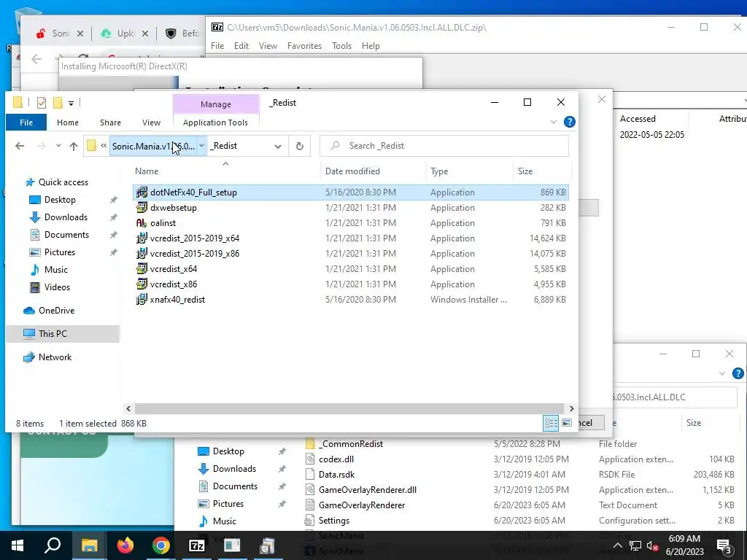Open the dotNetFx40_Full_setup application icon
This screenshot has height=560, width=747.
point(142,192)
